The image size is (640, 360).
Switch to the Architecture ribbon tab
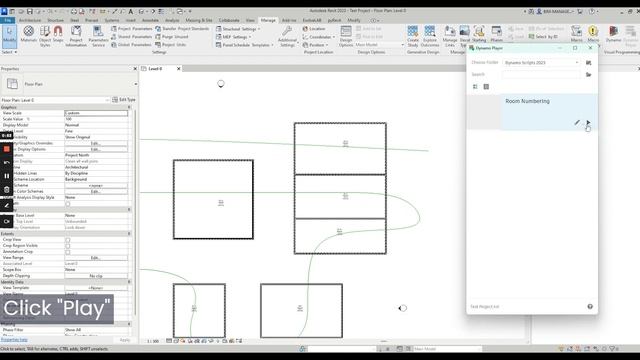pos(30,20)
